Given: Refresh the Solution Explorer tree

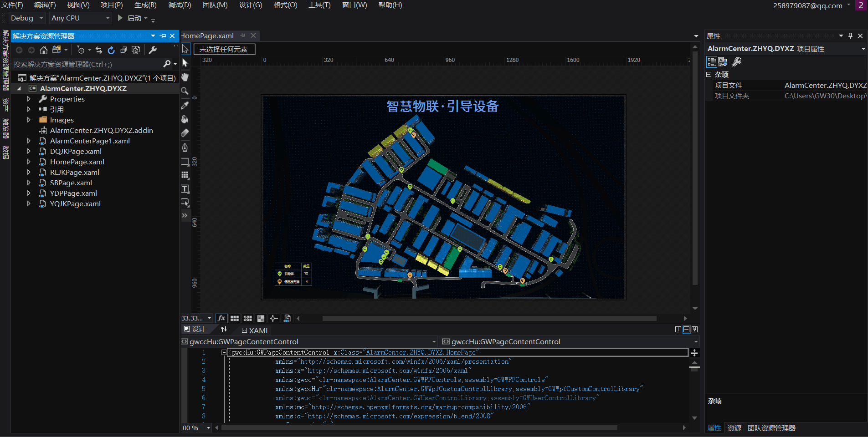Looking at the screenshot, I should [x=111, y=50].
